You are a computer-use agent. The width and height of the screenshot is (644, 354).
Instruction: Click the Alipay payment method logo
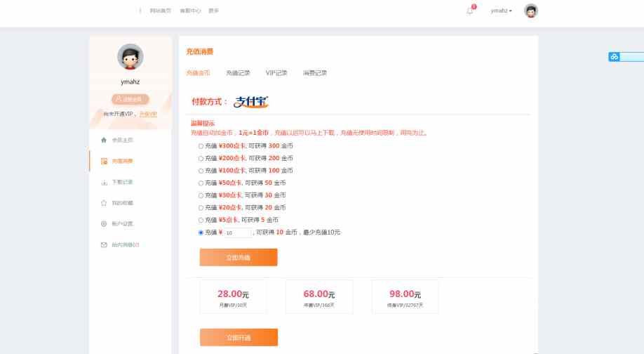coord(251,102)
